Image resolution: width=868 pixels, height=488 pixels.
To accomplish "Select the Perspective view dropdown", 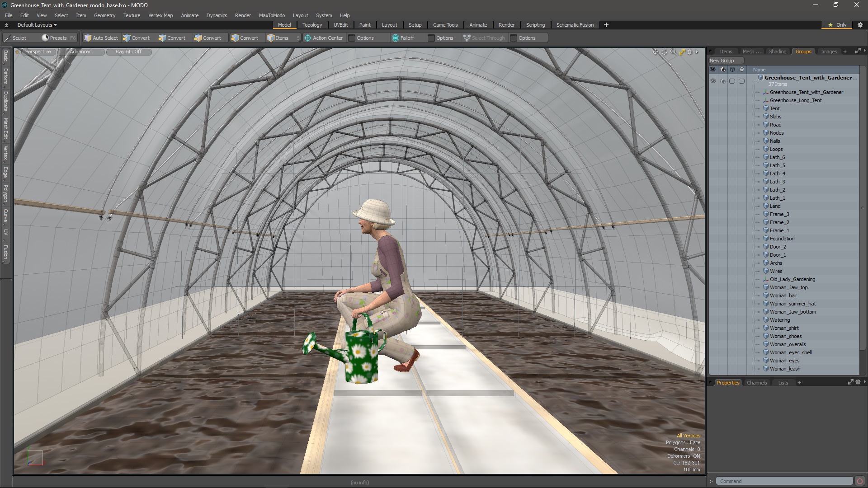I will pyautogui.click(x=37, y=52).
